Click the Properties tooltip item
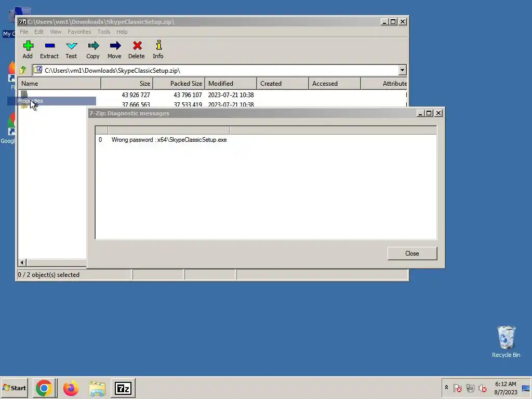Screen dimensions: 532x399 point(51,101)
